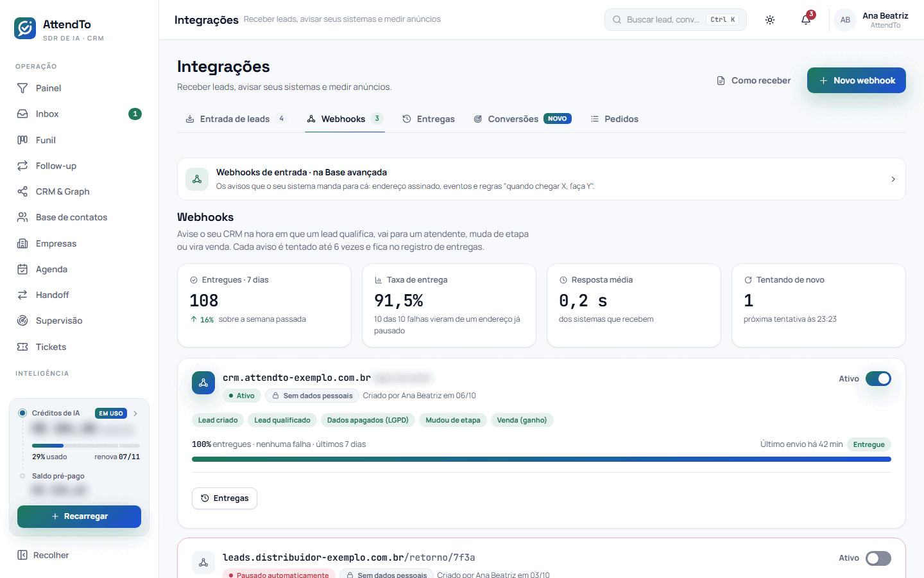Screen dimensions: 924x578
Task: Focus the Buscar lead search field
Action: (676, 20)
